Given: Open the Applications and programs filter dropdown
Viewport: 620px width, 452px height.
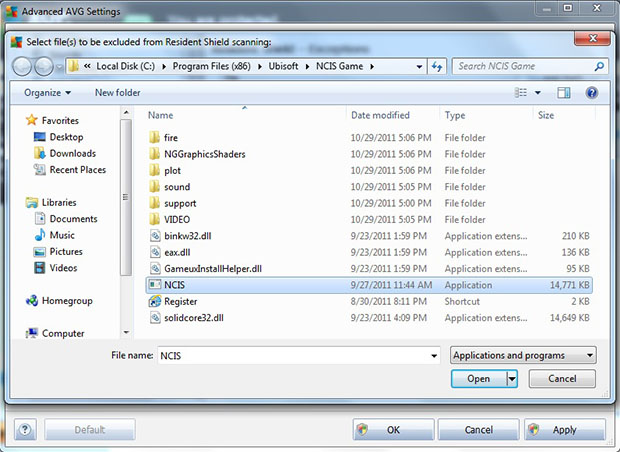Looking at the screenshot, I should (x=523, y=355).
